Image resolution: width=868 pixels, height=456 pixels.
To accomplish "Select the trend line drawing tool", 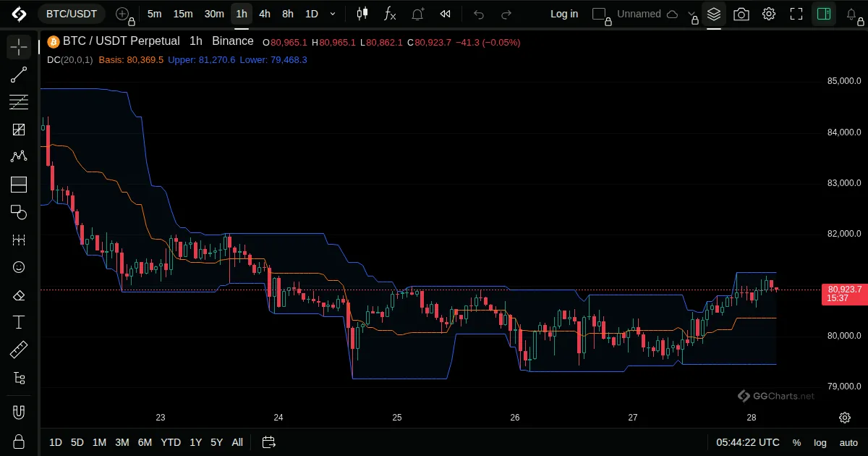I will click(19, 75).
